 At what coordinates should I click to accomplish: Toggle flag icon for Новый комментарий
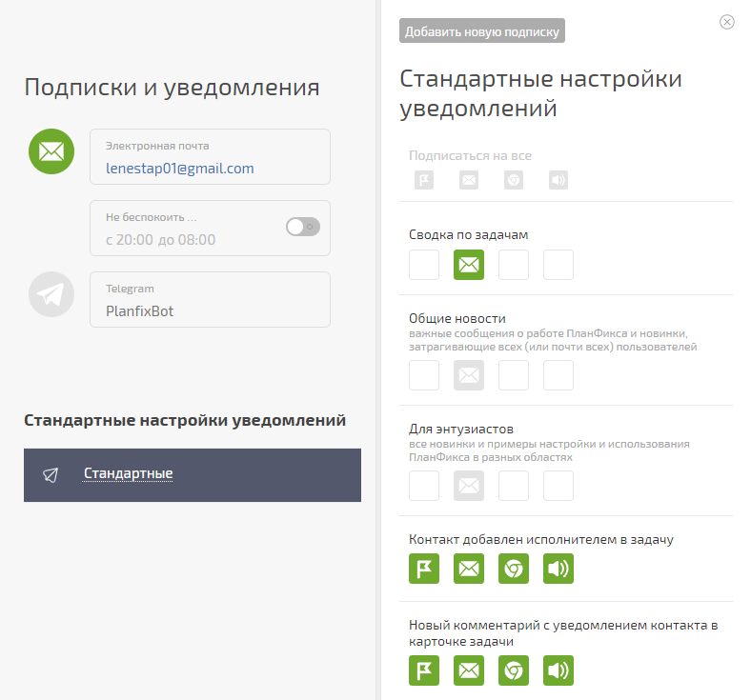424,670
